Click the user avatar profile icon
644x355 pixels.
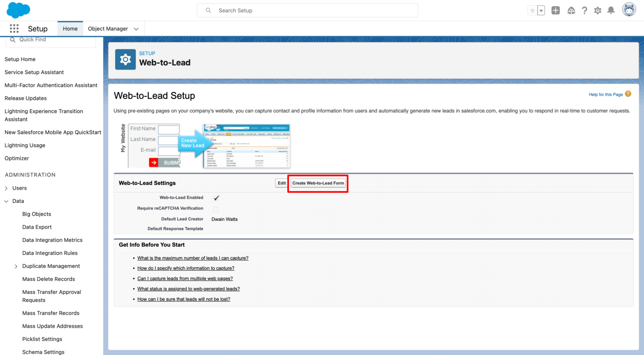pyautogui.click(x=629, y=10)
